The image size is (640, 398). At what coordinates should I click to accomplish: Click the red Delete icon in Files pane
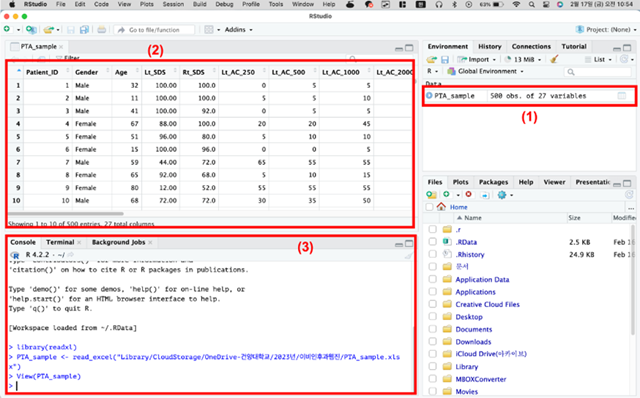click(469, 195)
